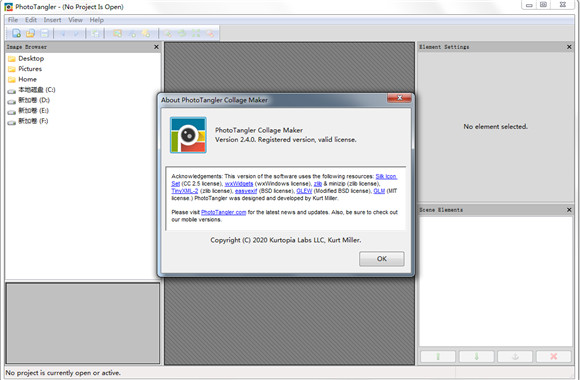Screen dimensions: 580x380
Task: Open the View menu
Action: coord(75,20)
